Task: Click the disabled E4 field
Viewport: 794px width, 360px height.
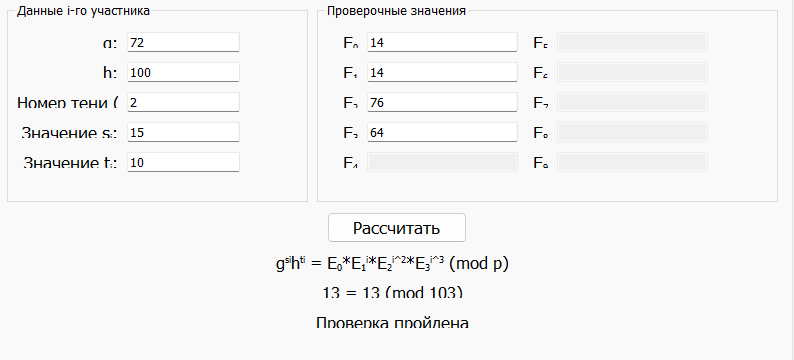Action: coord(442,162)
